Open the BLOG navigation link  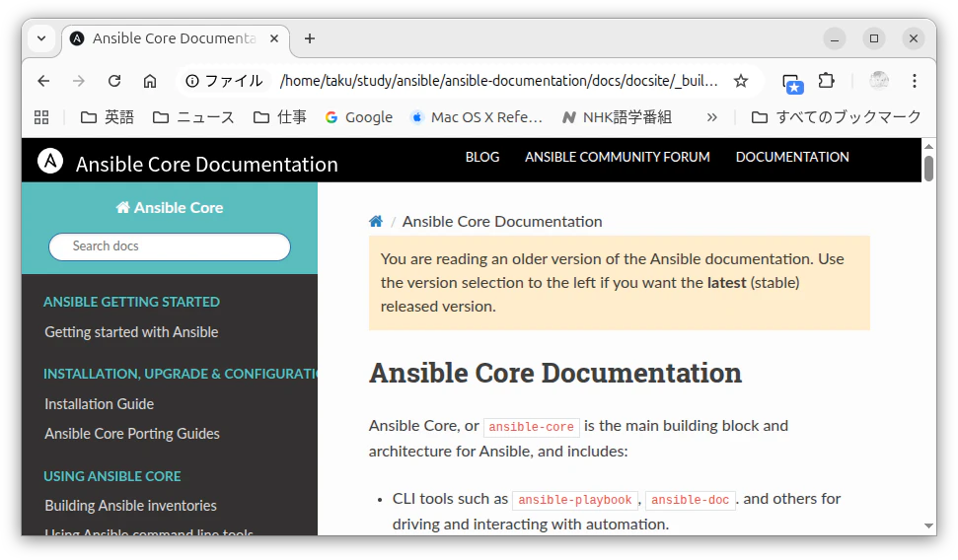pyautogui.click(x=482, y=157)
